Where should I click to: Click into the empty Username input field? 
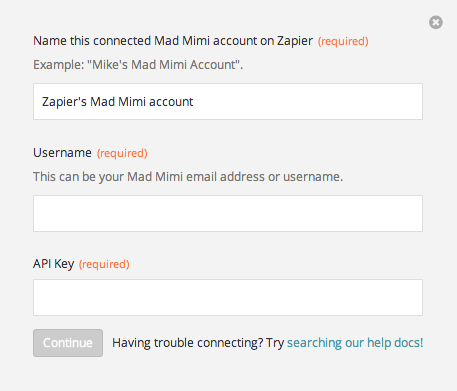(228, 213)
